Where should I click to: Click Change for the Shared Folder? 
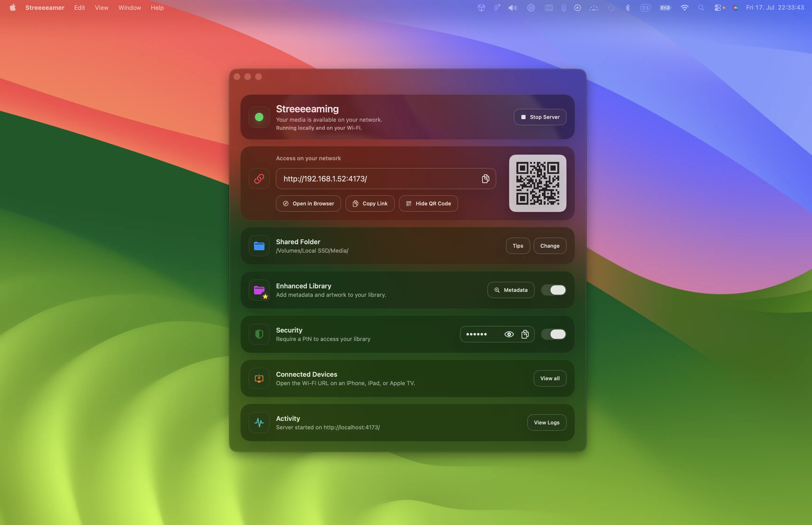[550, 246]
